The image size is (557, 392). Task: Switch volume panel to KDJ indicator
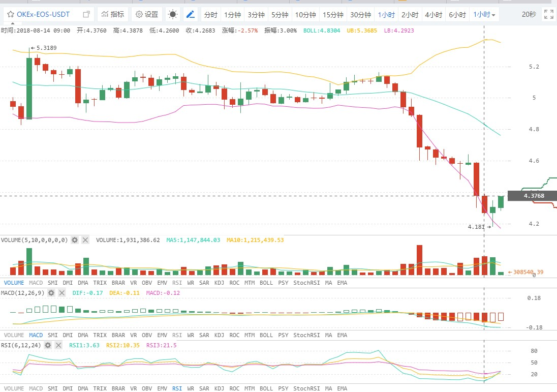click(x=219, y=283)
